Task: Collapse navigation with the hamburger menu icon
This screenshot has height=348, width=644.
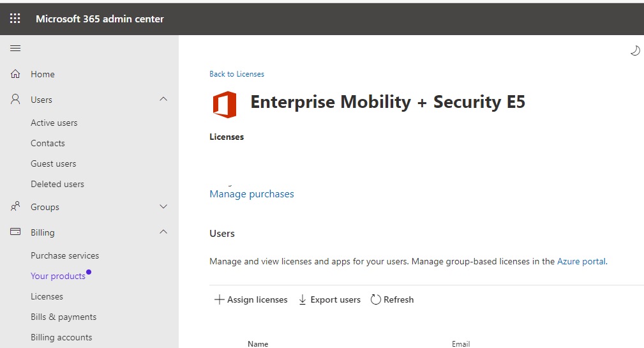Action: (15, 49)
